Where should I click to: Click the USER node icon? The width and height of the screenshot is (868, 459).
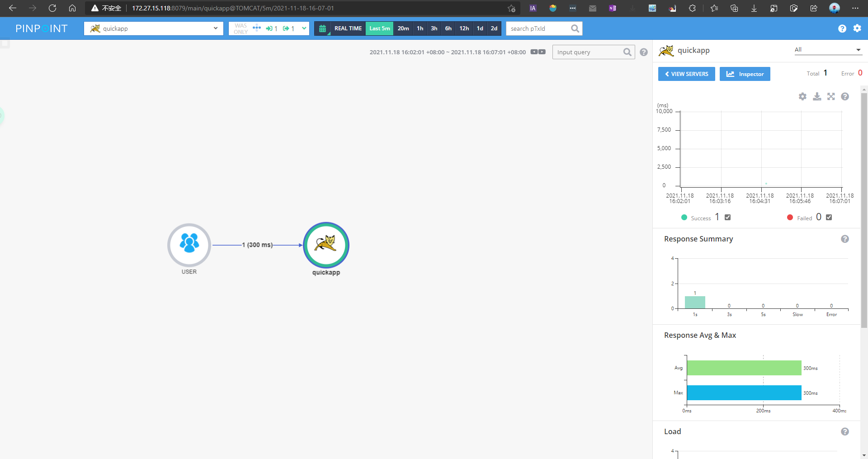189,245
